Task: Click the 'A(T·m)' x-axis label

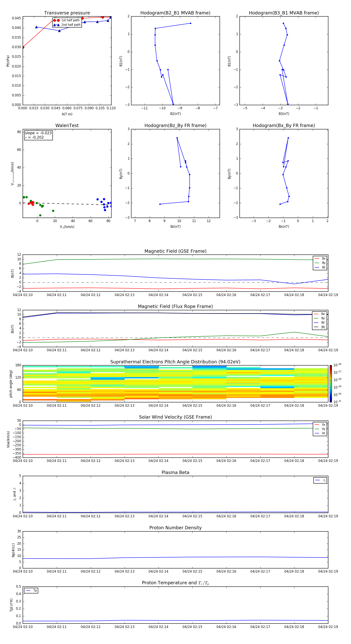Action: 67,114
